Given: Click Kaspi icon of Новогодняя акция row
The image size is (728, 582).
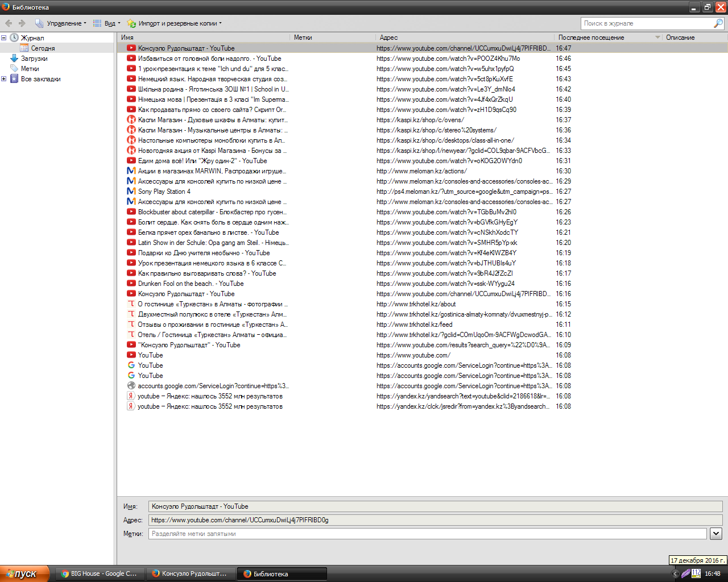Looking at the screenshot, I should pyautogui.click(x=131, y=151).
